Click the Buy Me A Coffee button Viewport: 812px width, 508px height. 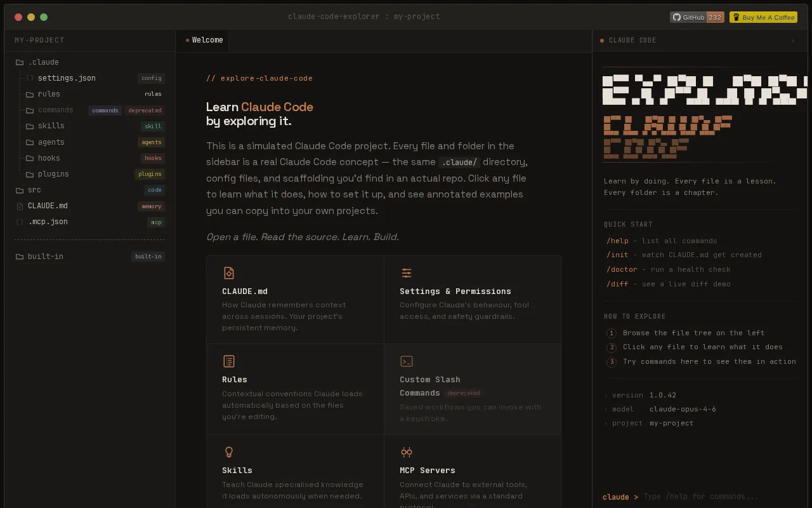[x=763, y=17]
